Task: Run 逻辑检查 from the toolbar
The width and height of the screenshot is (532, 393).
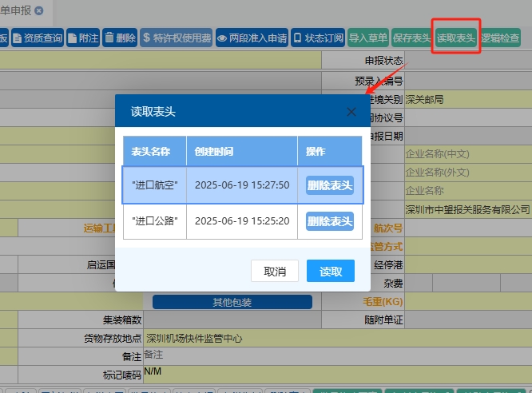Action: click(x=501, y=38)
